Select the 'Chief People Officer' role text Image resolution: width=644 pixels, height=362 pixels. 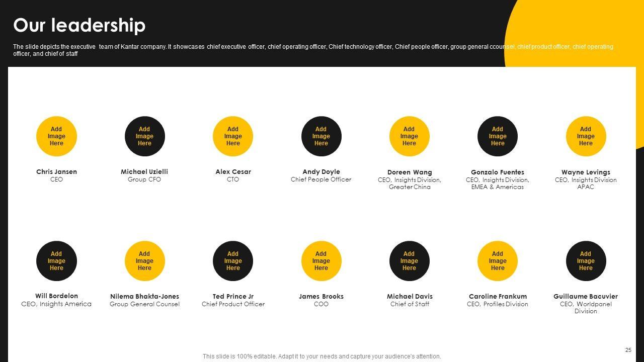click(321, 179)
